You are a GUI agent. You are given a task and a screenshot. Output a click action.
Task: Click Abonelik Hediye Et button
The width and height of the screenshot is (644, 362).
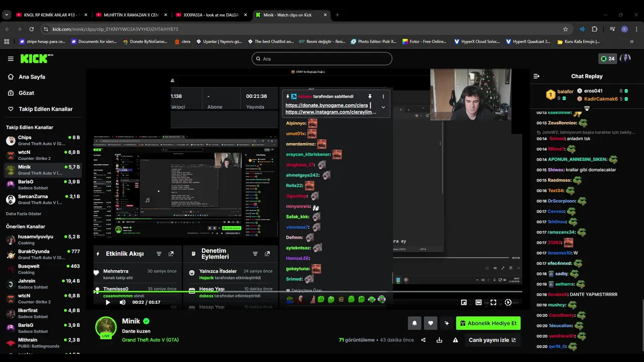coord(488,323)
